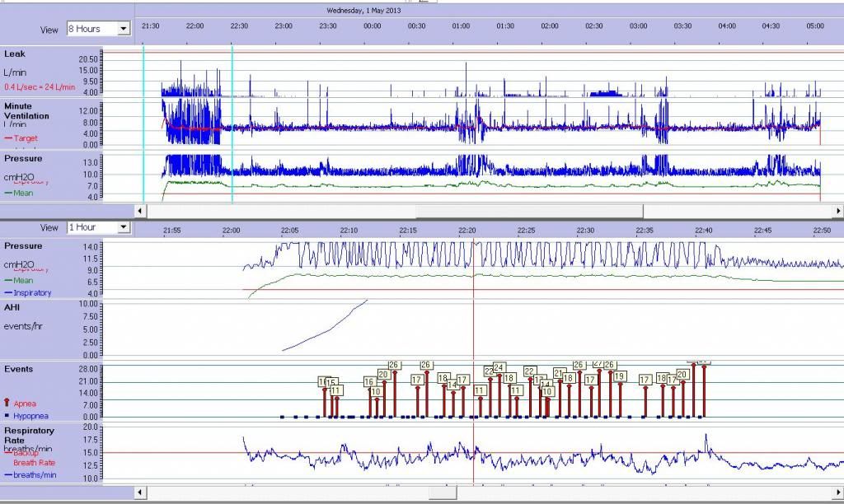The height and width of the screenshot is (504, 844).
Task: Click the first cyan range marker in Leak graph
Action: tap(143, 124)
